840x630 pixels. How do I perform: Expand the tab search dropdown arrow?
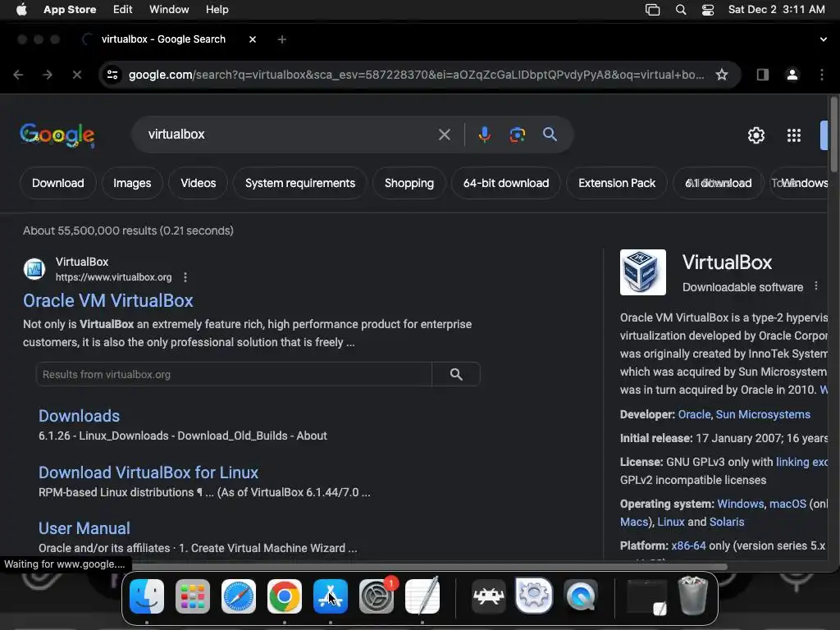[x=824, y=39]
